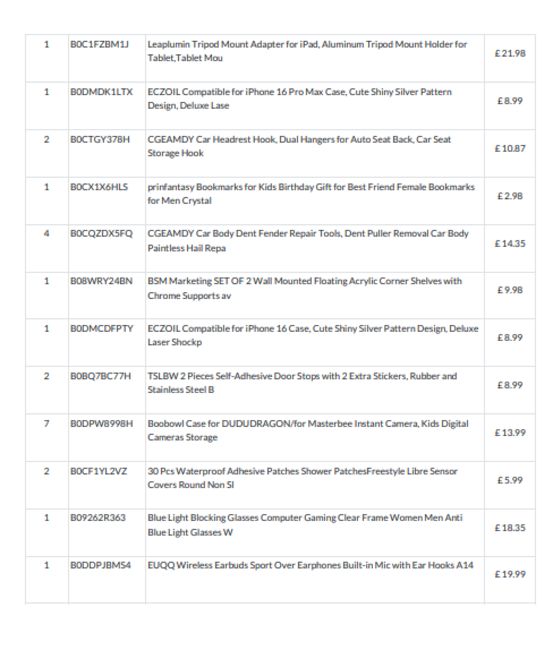Click quantity 7 for Boobowl Case row
The height and width of the screenshot is (650, 553).
(x=46, y=424)
